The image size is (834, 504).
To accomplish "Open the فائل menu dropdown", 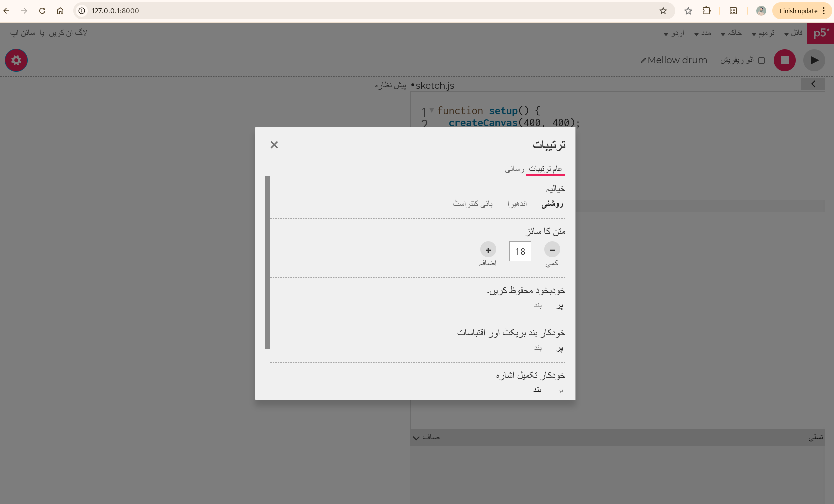I will [793, 33].
